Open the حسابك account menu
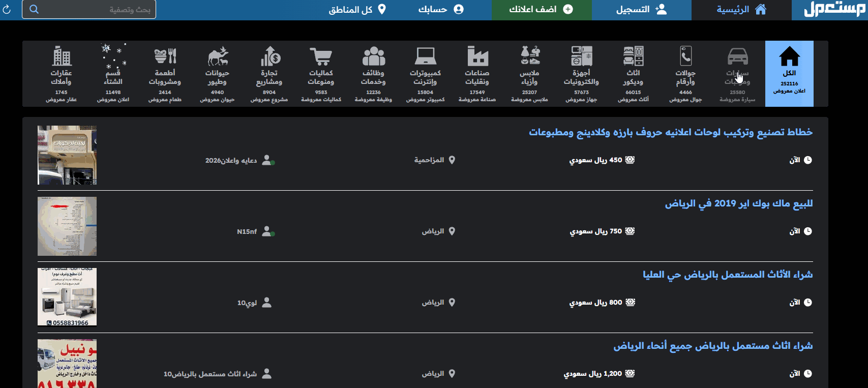Image resolution: width=868 pixels, height=388 pixels. coord(441,10)
